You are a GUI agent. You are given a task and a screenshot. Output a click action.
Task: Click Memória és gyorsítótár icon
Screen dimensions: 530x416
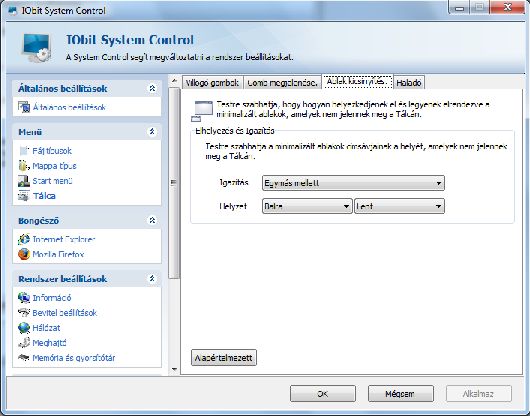coord(24,358)
